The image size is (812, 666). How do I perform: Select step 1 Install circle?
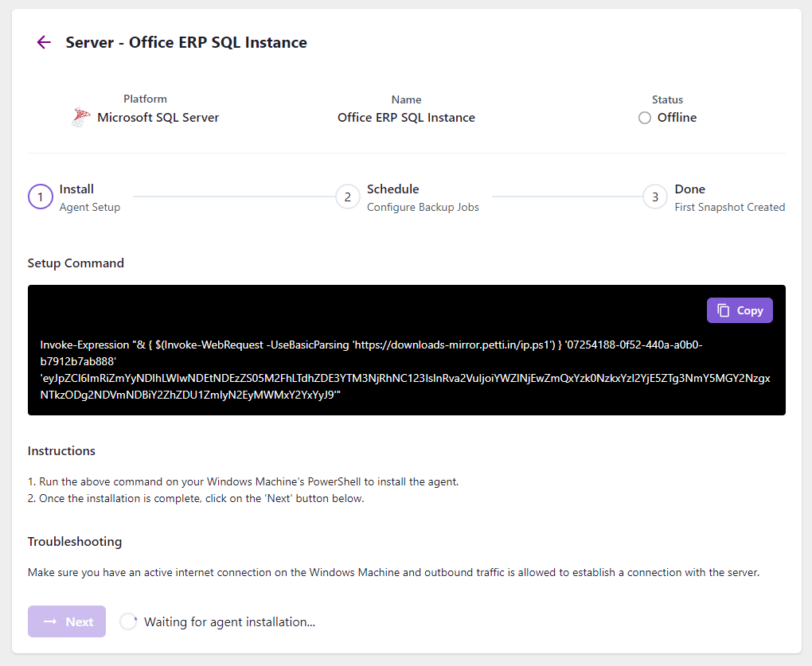coord(41,197)
